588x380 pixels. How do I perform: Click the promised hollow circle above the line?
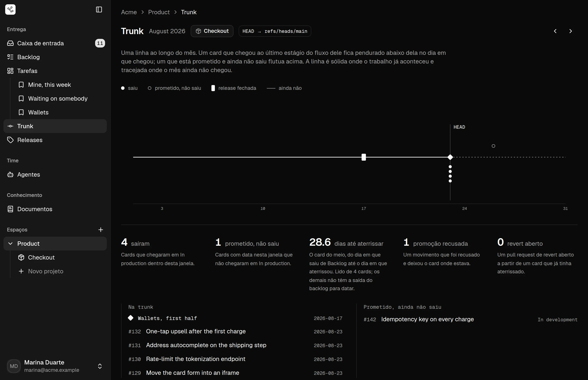[493, 146]
